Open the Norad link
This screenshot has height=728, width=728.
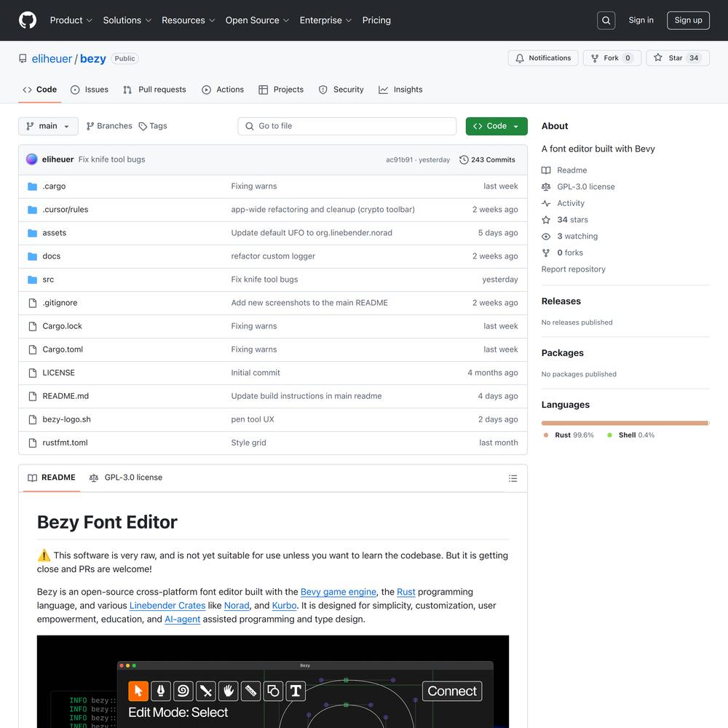(237, 606)
